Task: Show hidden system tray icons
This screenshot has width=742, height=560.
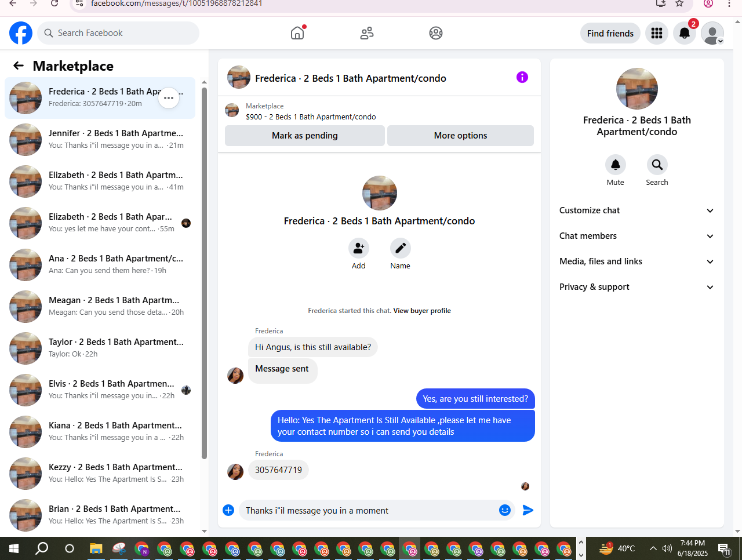Action: coord(653,548)
